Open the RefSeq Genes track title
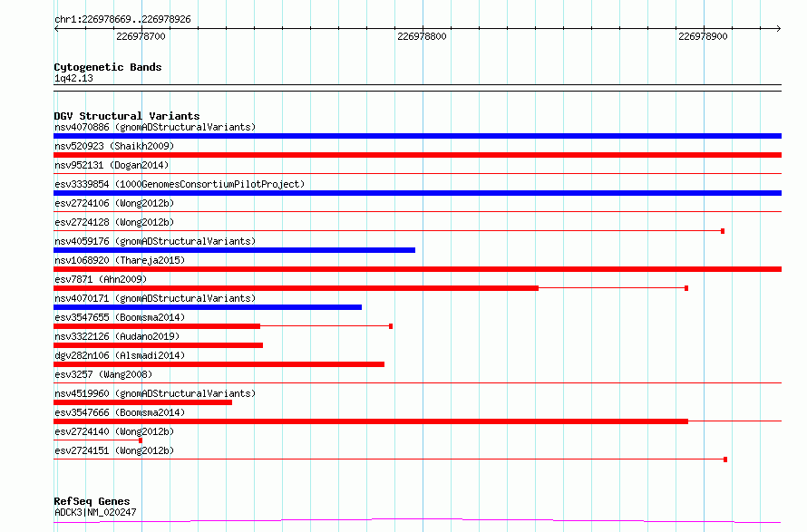 pyautogui.click(x=92, y=501)
